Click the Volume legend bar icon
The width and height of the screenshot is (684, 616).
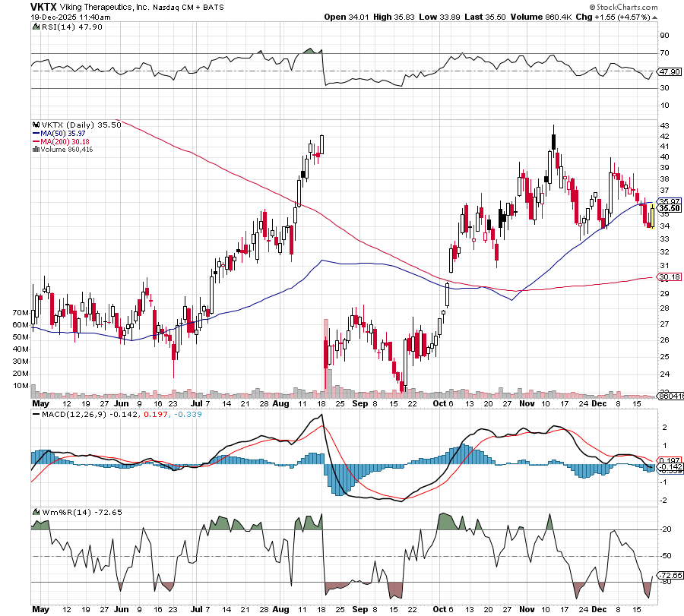(x=35, y=150)
